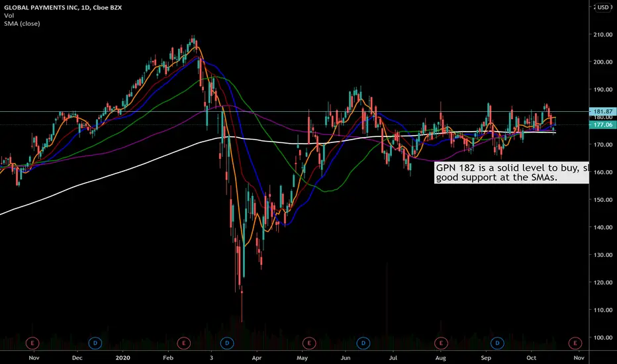The width and height of the screenshot is (617, 364).
Task: Click the 181.87 horizontal line price label
Action: tap(603, 111)
